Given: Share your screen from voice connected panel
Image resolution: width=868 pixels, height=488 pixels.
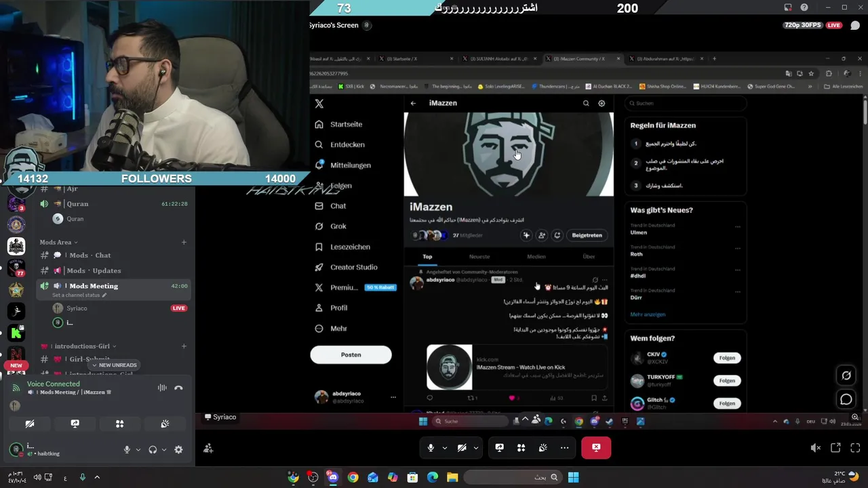Looking at the screenshot, I should point(75,424).
